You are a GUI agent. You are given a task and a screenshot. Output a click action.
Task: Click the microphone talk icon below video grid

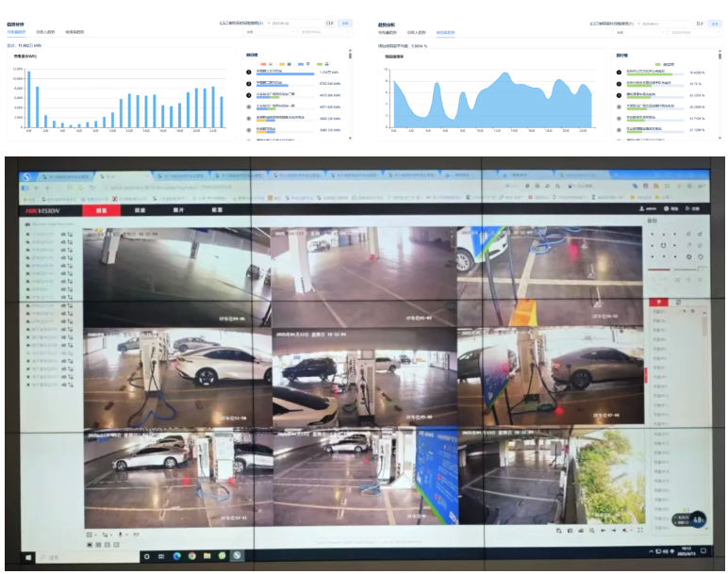pos(122,534)
